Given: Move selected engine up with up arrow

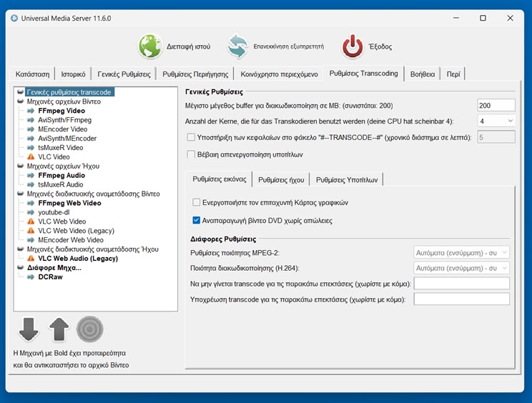Looking at the screenshot, I should 59,329.
